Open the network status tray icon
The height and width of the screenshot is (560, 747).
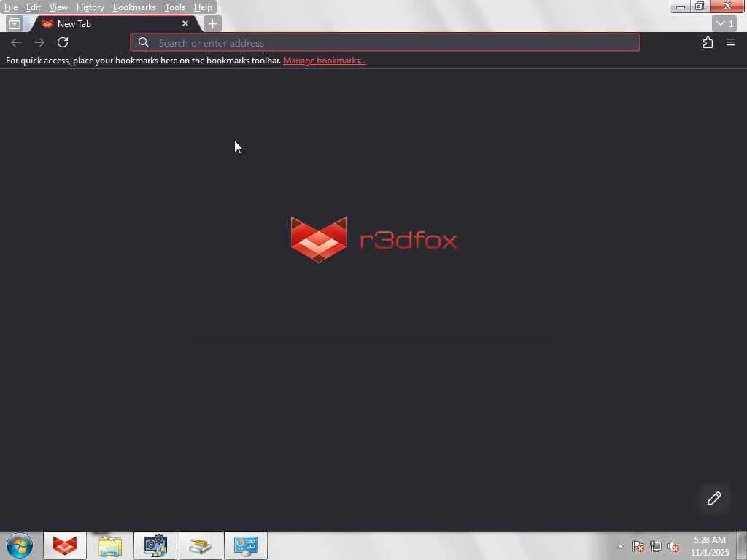[x=656, y=546]
